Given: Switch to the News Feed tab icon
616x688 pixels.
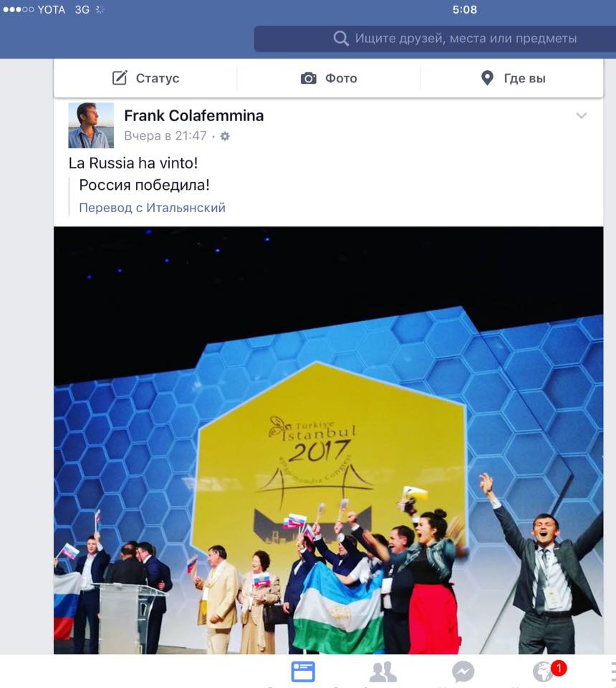Looking at the screenshot, I should tap(303, 672).
